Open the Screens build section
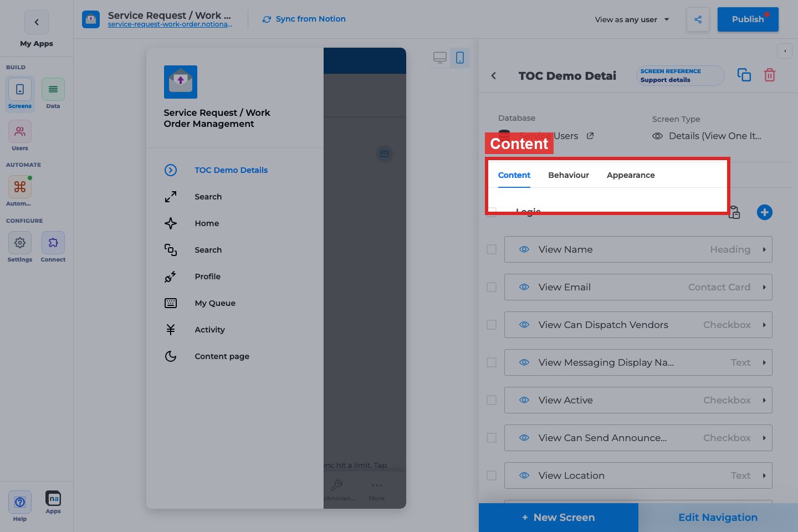 click(20, 94)
